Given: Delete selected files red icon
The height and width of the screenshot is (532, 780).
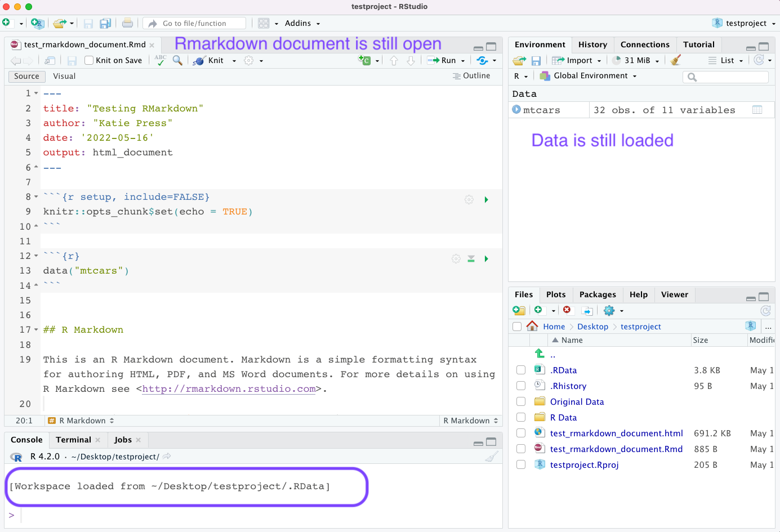Looking at the screenshot, I should [567, 310].
